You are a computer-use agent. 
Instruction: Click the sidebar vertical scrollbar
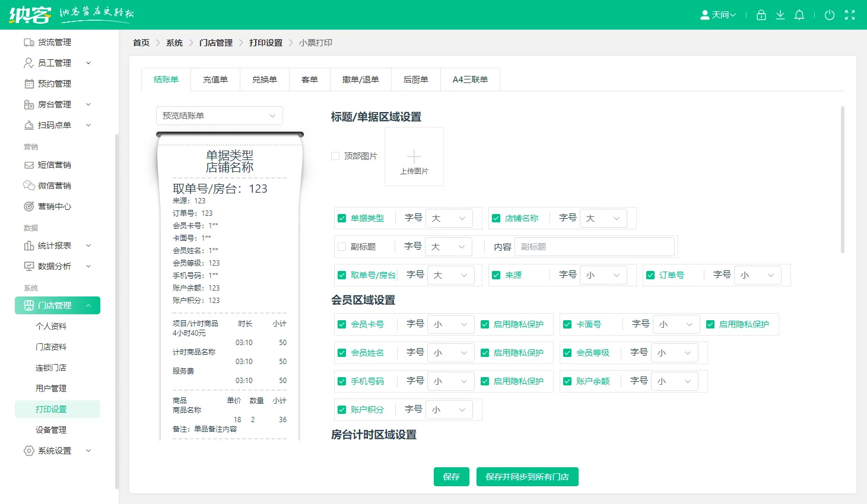coord(117,311)
